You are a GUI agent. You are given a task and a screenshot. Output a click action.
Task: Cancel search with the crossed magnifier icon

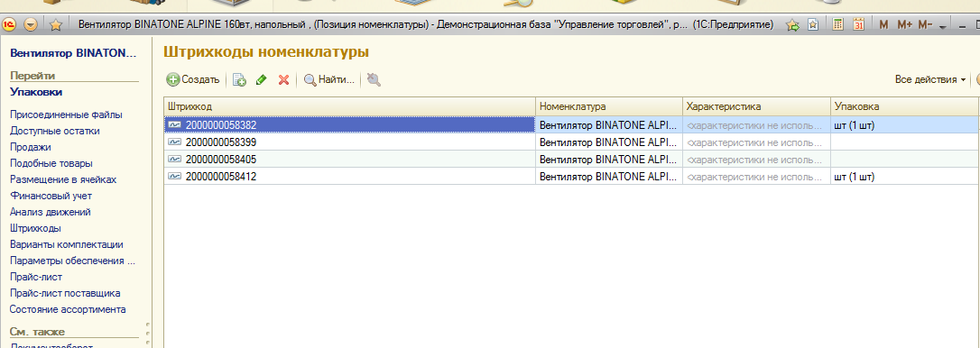(374, 80)
